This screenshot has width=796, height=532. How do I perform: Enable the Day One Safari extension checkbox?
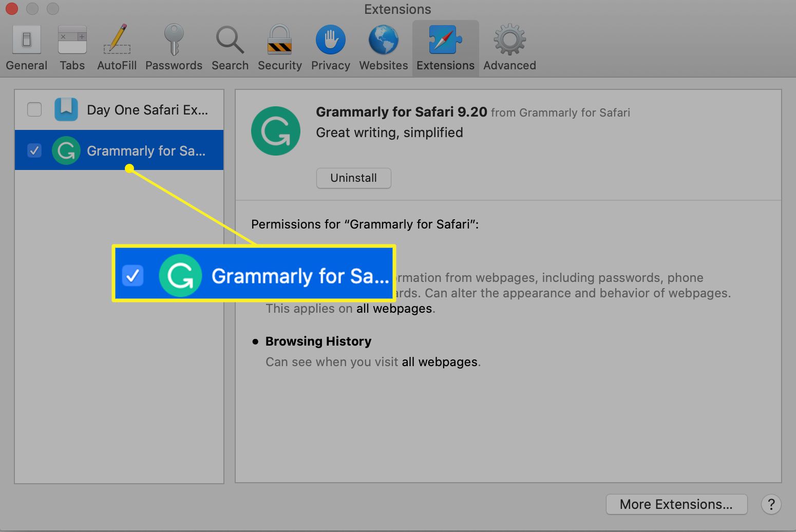tap(34, 109)
